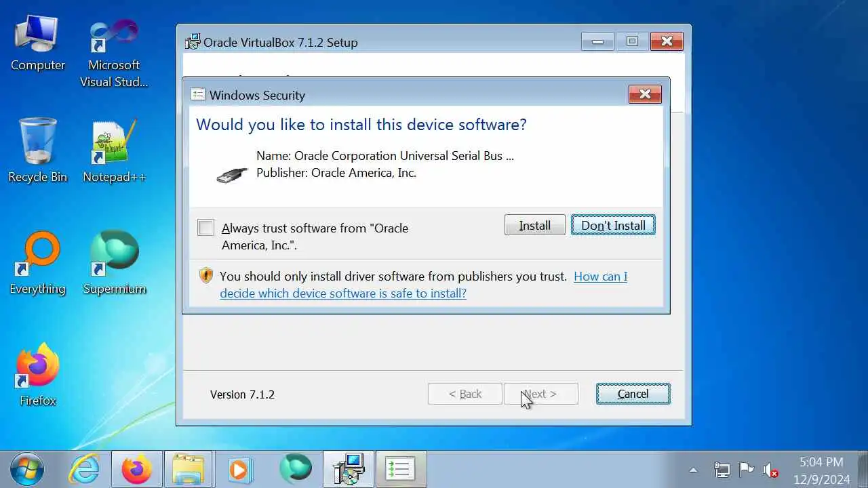Click the Windows Security title bar icon
The width and height of the screenshot is (868, 488).
pyautogui.click(x=198, y=95)
